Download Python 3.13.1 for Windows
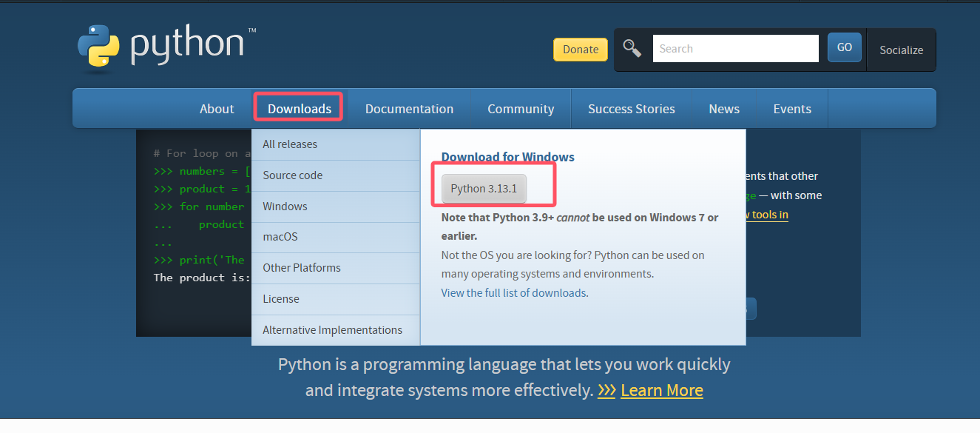The width and height of the screenshot is (980, 433). coord(484,189)
